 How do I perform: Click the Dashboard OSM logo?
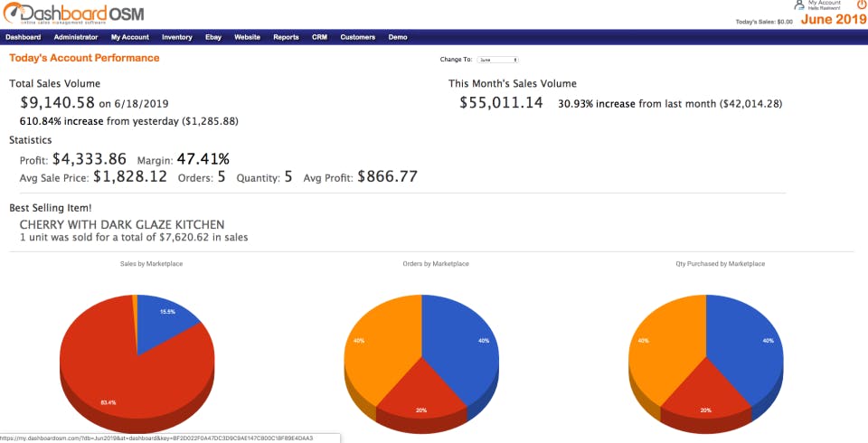(74, 14)
